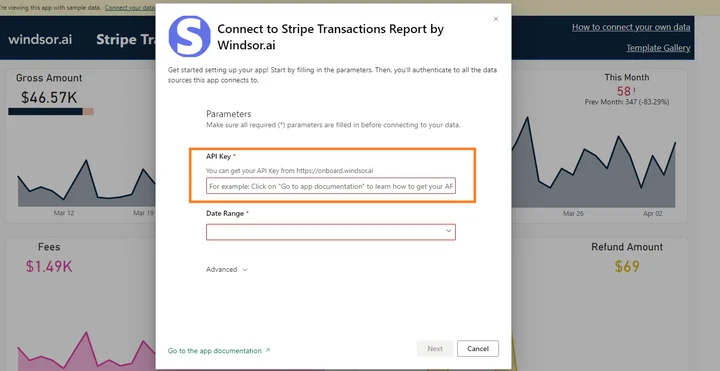The image size is (720, 371).
Task: Open the Template Gallery link
Action: 658,48
